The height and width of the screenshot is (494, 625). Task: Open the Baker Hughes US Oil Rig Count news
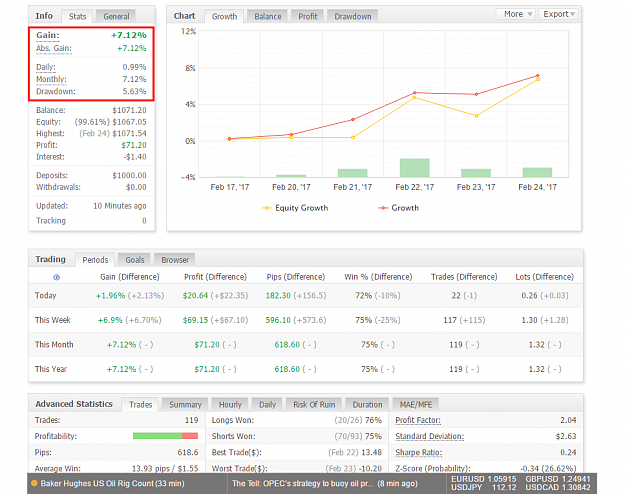coord(112,483)
